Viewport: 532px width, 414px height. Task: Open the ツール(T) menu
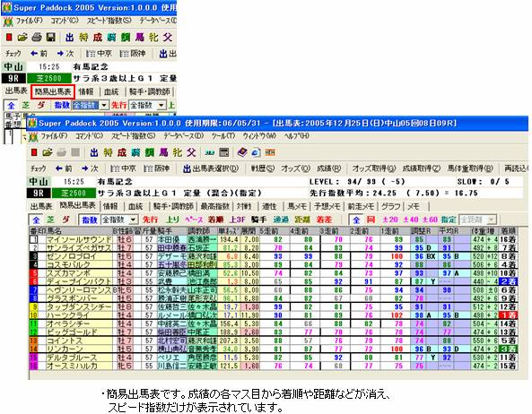(223, 136)
